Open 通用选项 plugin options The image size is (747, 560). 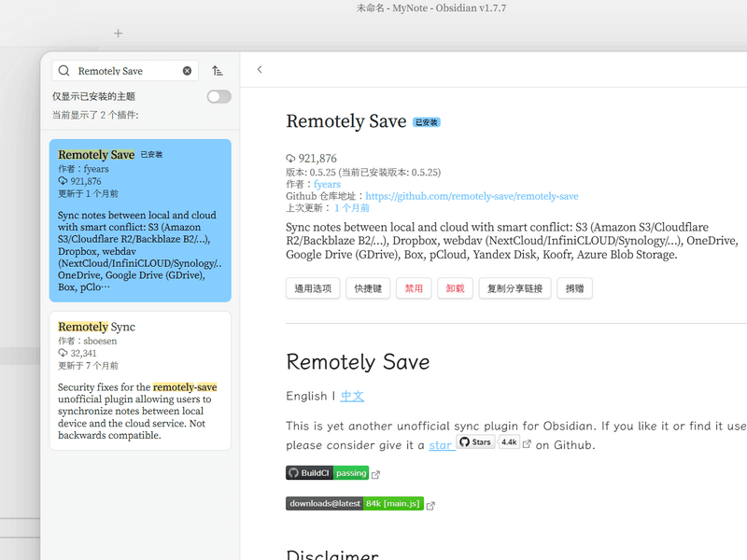click(x=313, y=288)
